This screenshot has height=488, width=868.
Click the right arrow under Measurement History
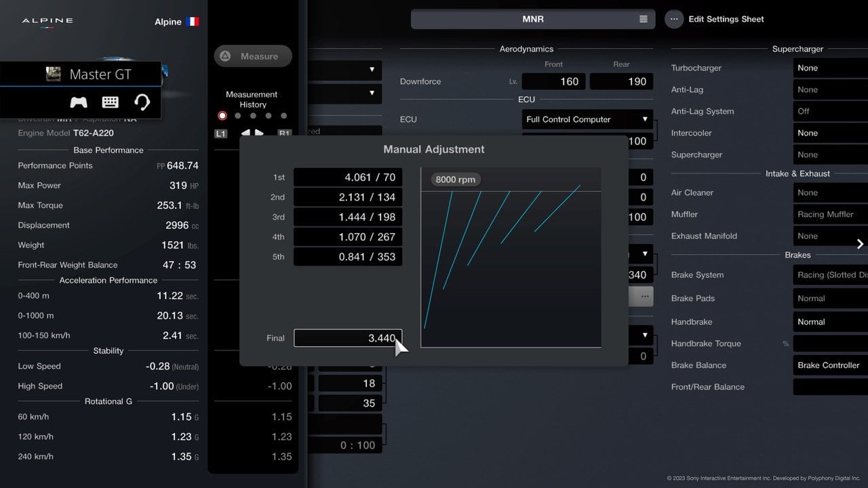[260, 133]
